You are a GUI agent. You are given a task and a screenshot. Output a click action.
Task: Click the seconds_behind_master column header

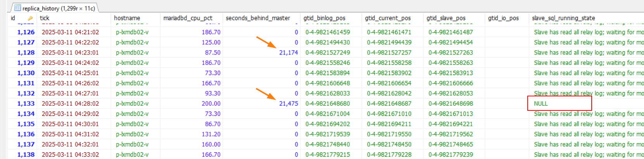(258, 18)
